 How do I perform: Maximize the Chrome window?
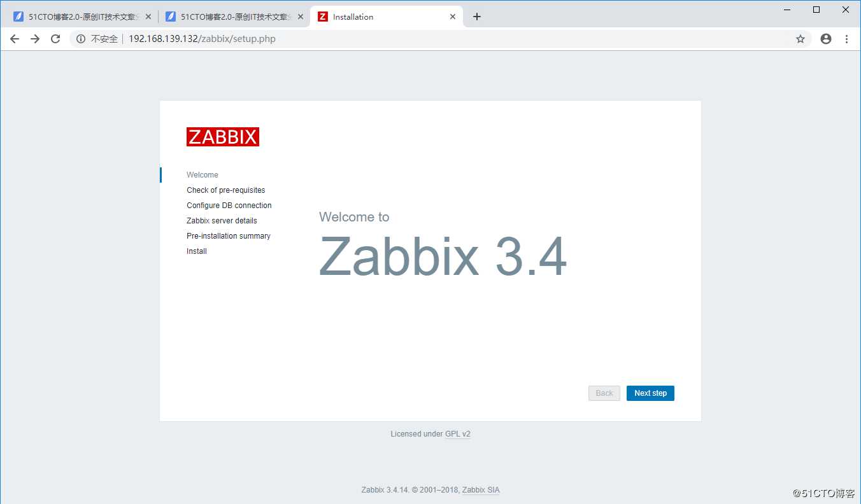coord(816,10)
